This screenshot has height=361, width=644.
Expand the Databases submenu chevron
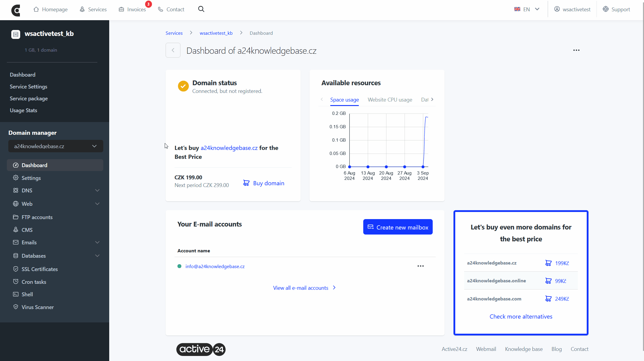click(97, 256)
